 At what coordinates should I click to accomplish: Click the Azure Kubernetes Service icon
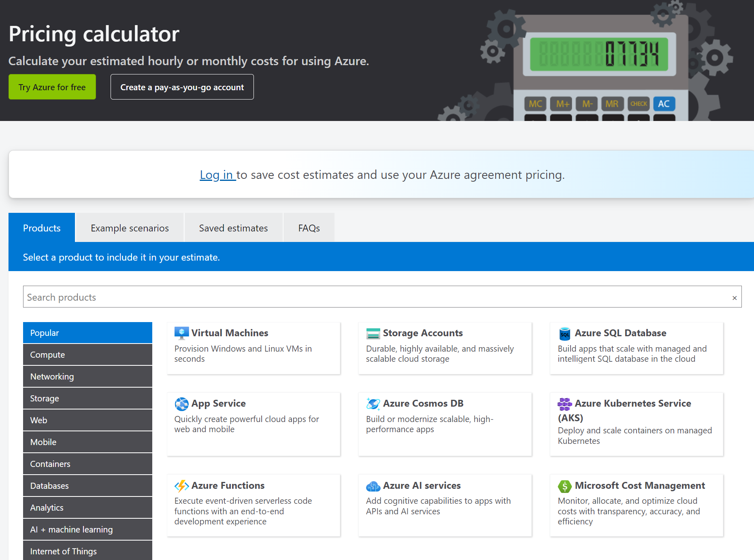point(564,404)
